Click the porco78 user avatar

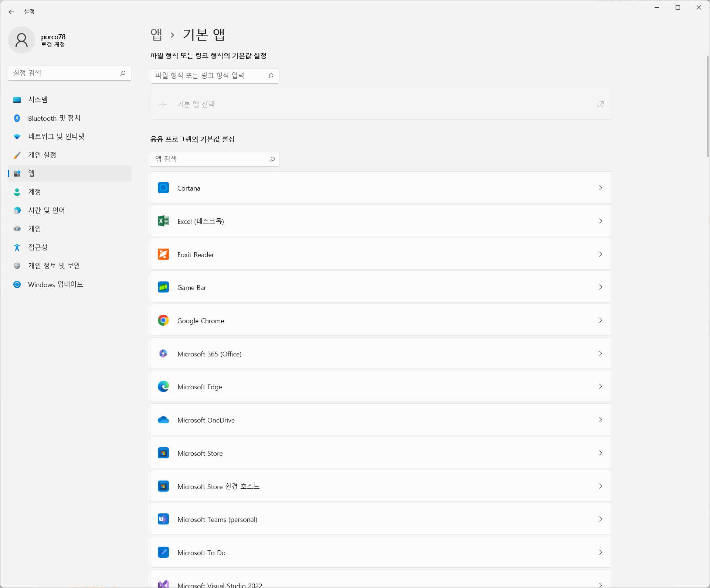click(x=21, y=40)
